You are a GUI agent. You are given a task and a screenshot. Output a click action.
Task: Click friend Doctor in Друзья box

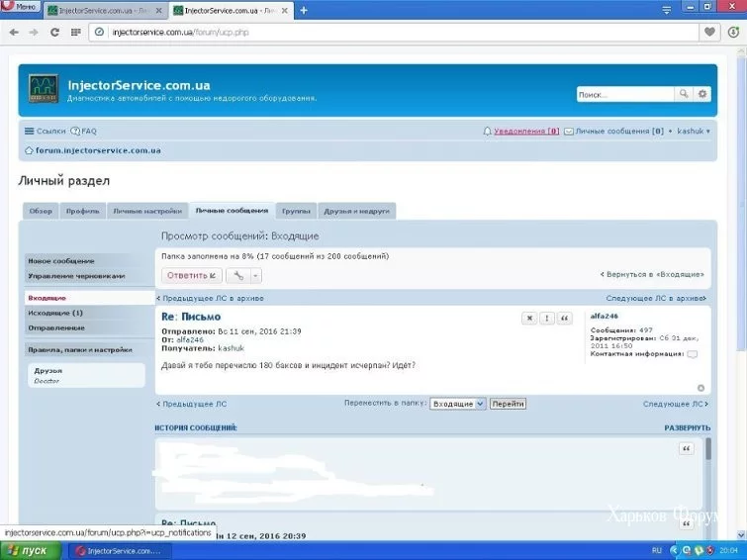[x=47, y=381]
